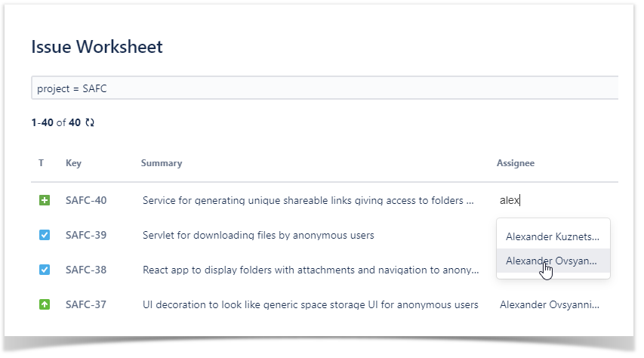Click the blue task type icon for SAFC-39
This screenshot has height=358, width=644.
(x=45, y=235)
